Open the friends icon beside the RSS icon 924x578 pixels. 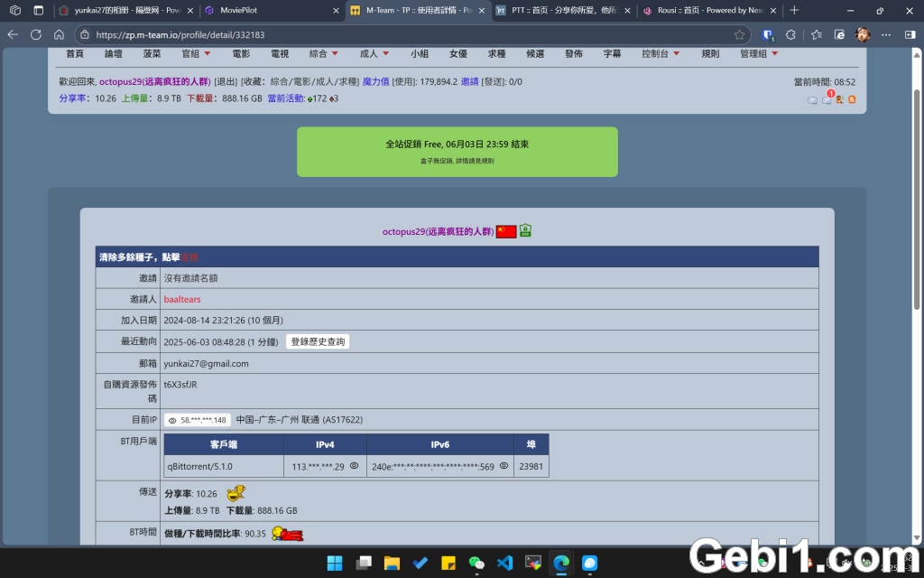[840, 99]
